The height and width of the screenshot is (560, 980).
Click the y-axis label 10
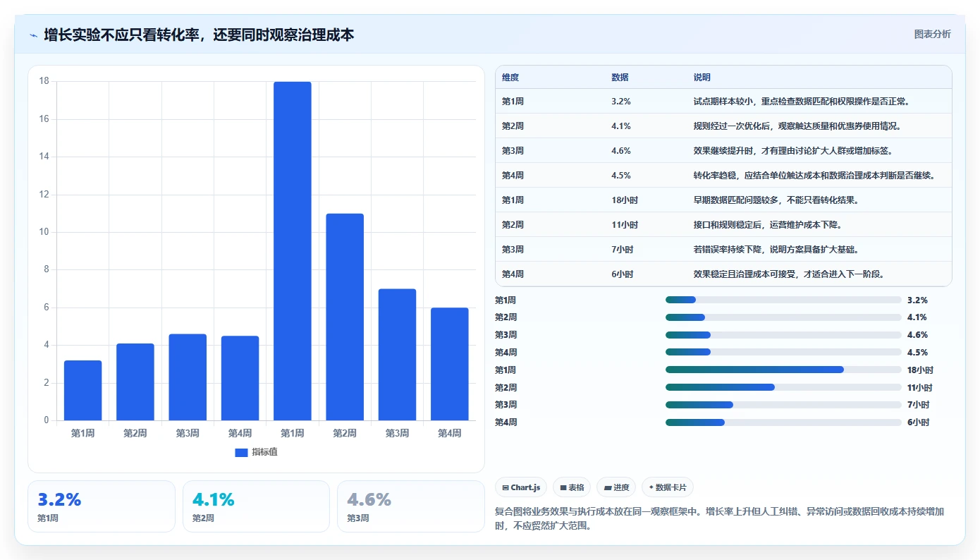44,232
